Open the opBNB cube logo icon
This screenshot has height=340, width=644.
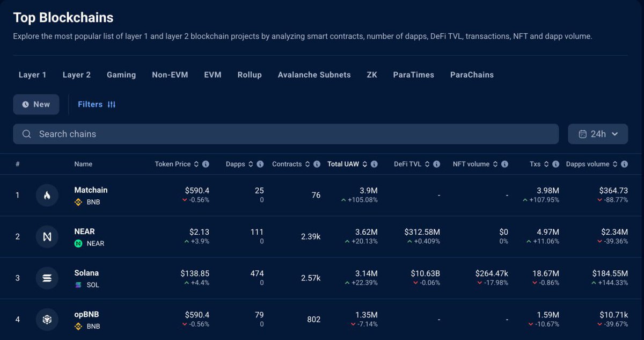47,320
